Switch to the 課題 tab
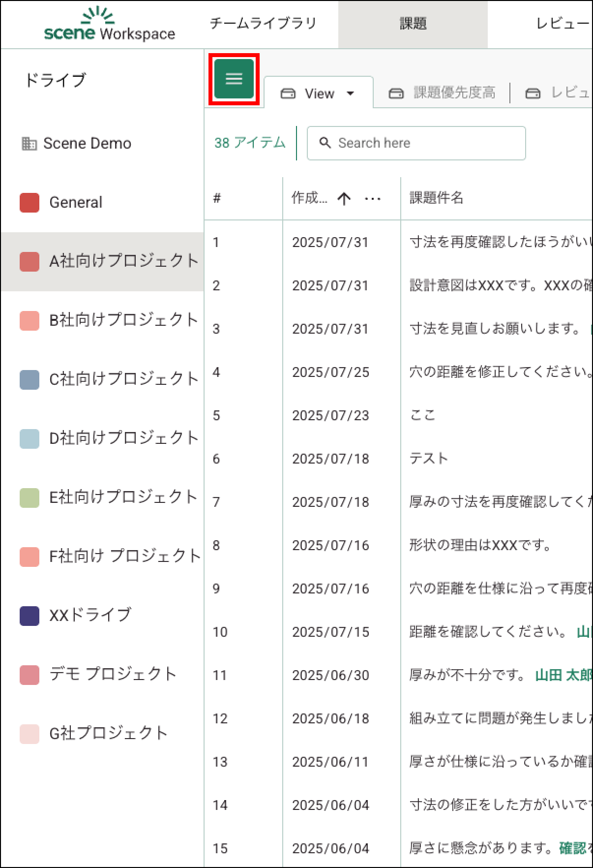The width and height of the screenshot is (593, 868). pyautogui.click(x=413, y=24)
